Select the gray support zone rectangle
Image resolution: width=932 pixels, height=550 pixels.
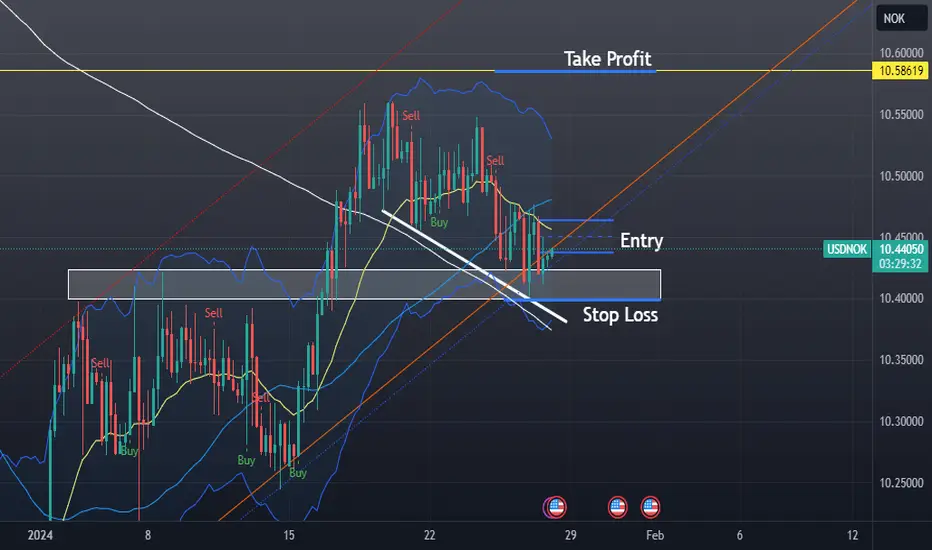pos(364,284)
